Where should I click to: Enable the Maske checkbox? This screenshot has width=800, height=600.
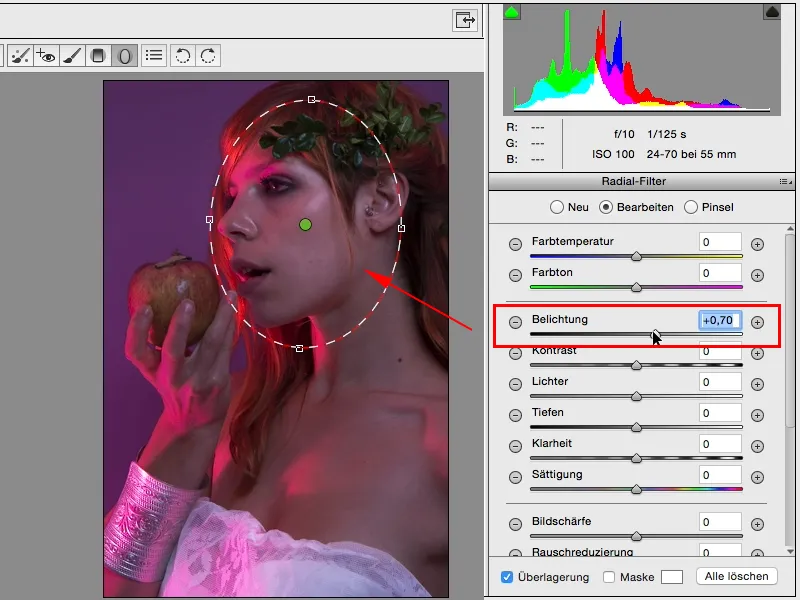pos(609,577)
